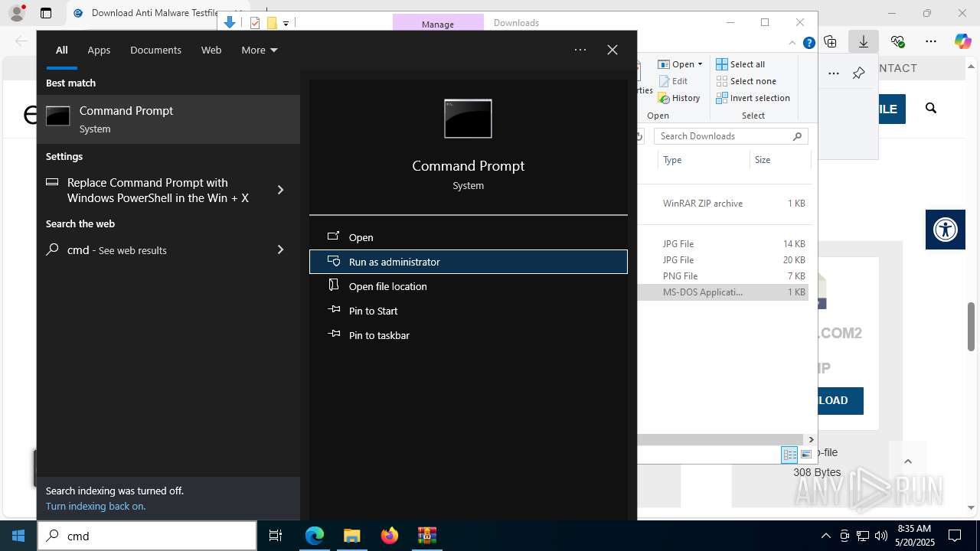This screenshot has width=980, height=551.
Task: Click Explorer quick access properties icon
Action: (x=255, y=23)
